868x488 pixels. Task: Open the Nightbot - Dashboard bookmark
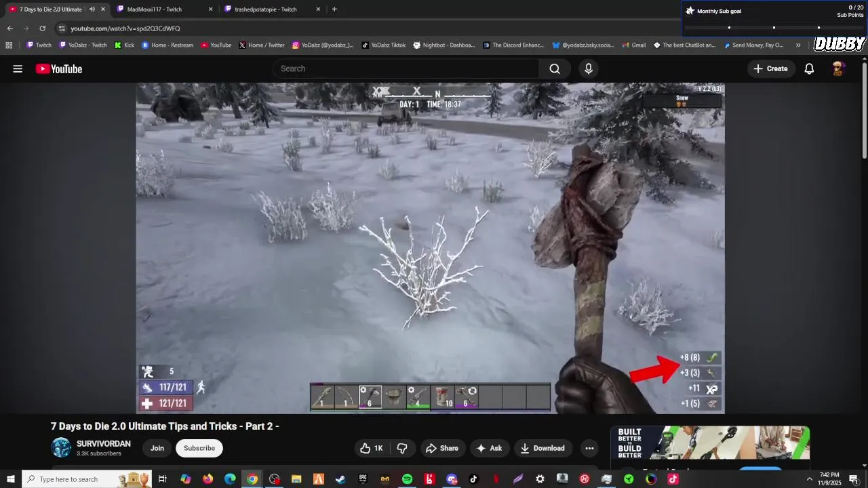coord(444,45)
